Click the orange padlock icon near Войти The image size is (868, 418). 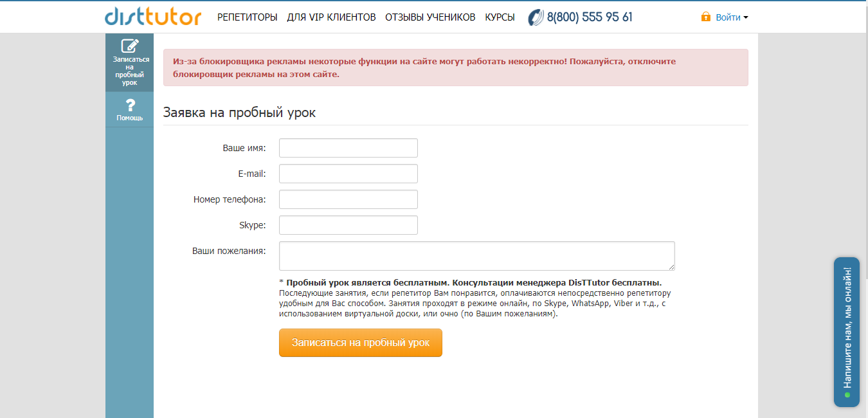pyautogui.click(x=705, y=17)
